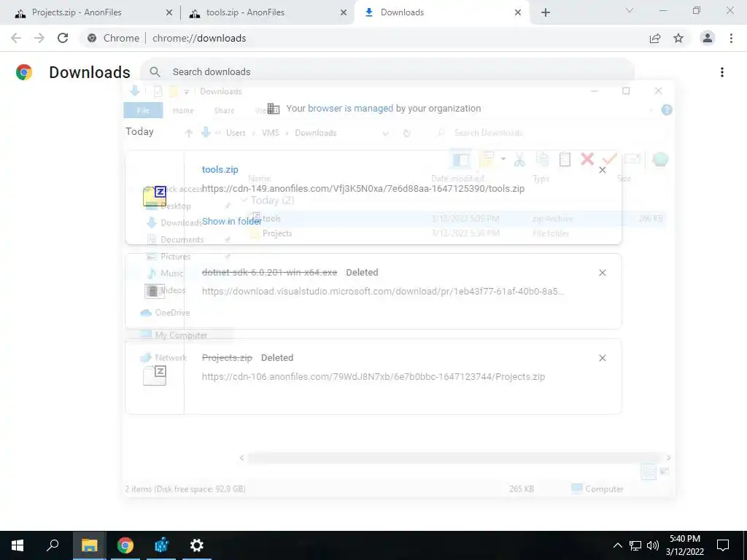Open the Home ribbon tab in Explorer
This screenshot has height=560, width=747.
183,111
